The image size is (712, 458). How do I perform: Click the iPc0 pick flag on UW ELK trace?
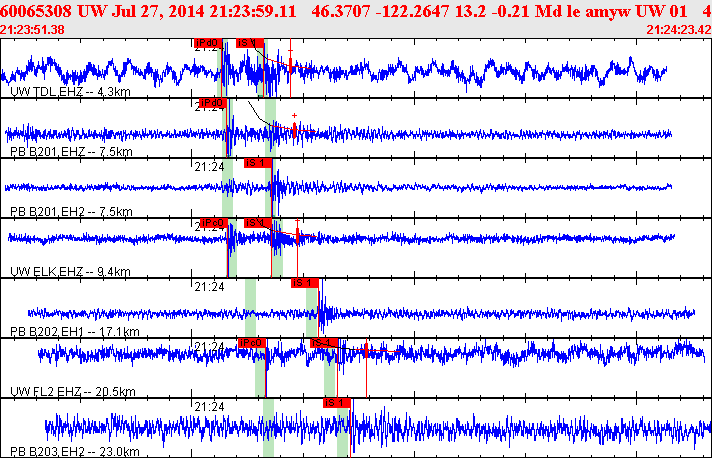pyautogui.click(x=214, y=223)
